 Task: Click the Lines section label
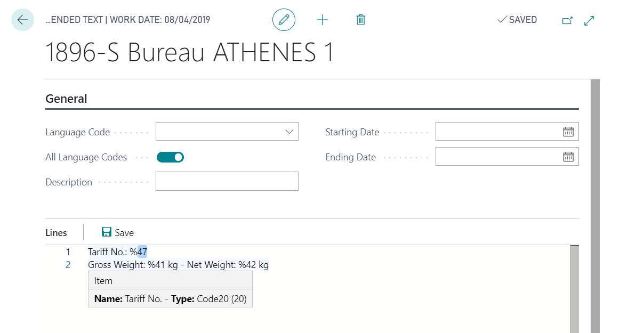56,232
